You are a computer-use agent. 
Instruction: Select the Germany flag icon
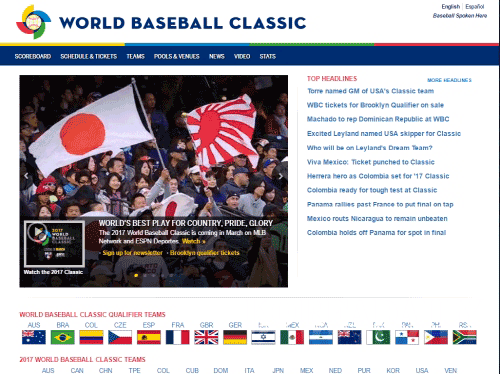point(235,337)
